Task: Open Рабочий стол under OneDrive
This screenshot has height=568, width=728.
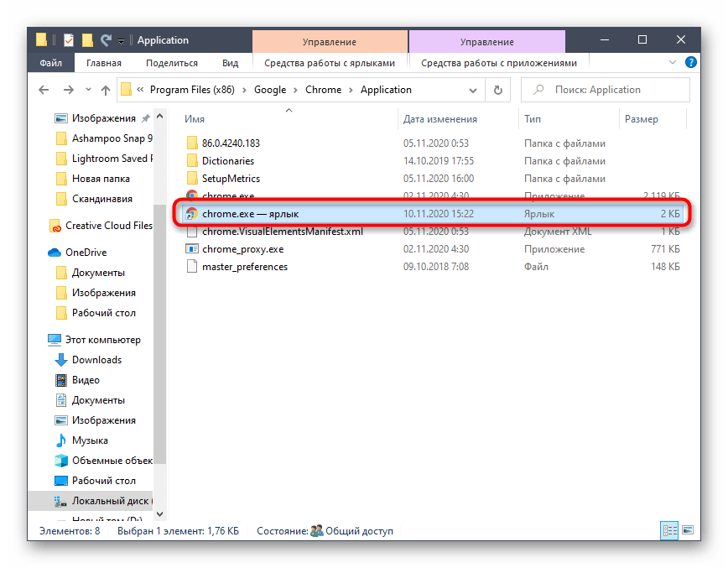Action: click(103, 313)
